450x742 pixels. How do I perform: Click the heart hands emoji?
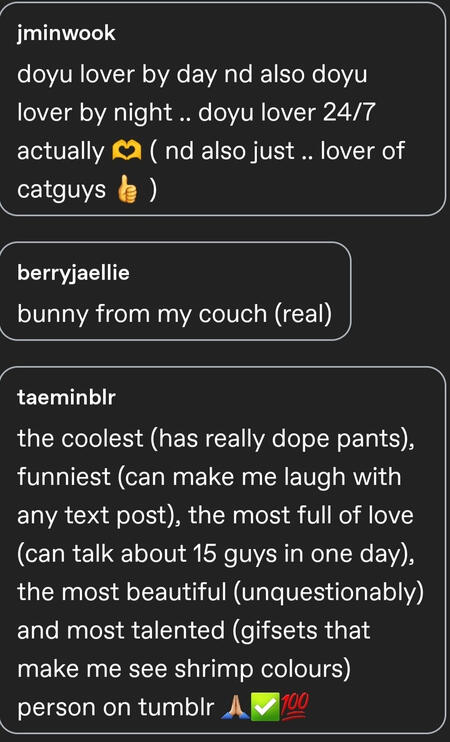[126, 151]
